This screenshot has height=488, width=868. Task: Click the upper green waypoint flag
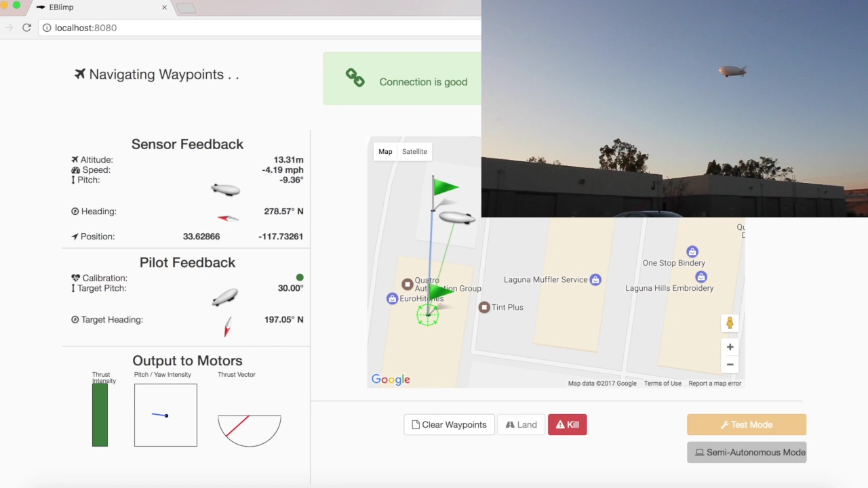point(445,188)
